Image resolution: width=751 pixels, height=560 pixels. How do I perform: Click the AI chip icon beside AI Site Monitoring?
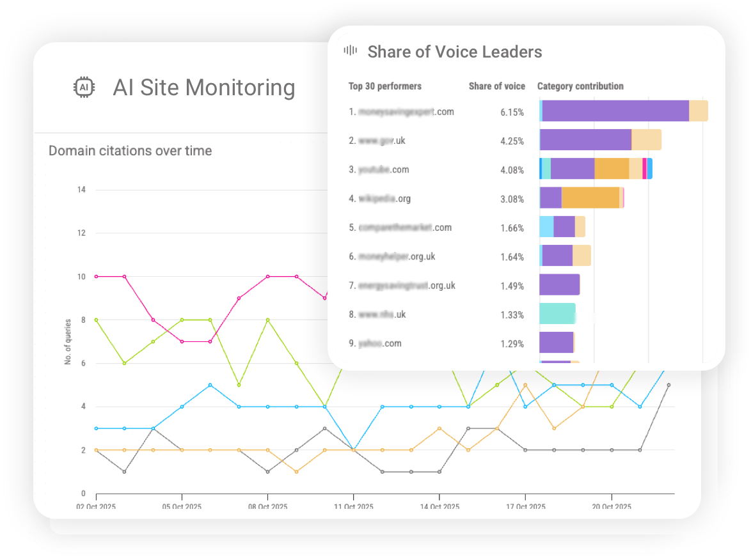tap(84, 86)
